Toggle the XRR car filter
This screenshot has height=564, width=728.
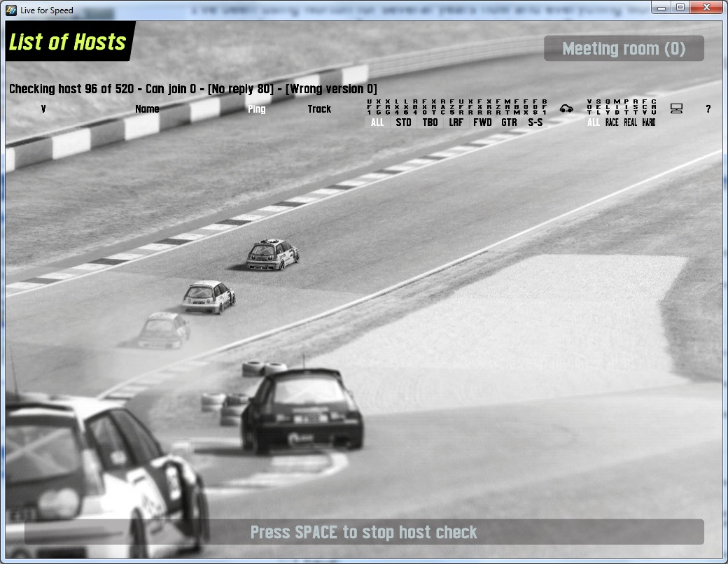489,107
